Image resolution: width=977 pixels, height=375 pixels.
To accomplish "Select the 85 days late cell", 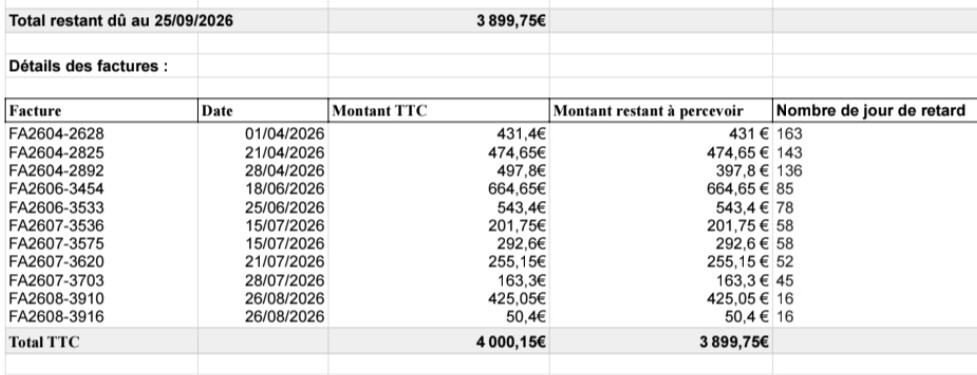I will tap(875, 189).
